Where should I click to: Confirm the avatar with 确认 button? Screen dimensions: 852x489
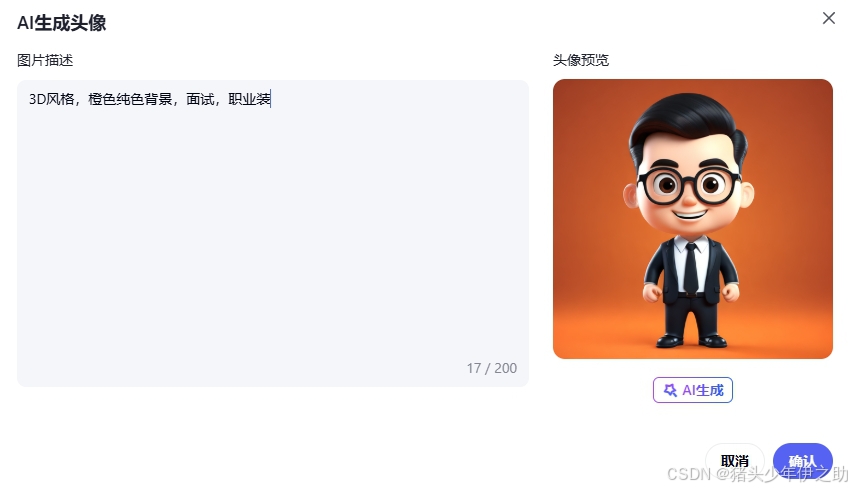(x=803, y=461)
